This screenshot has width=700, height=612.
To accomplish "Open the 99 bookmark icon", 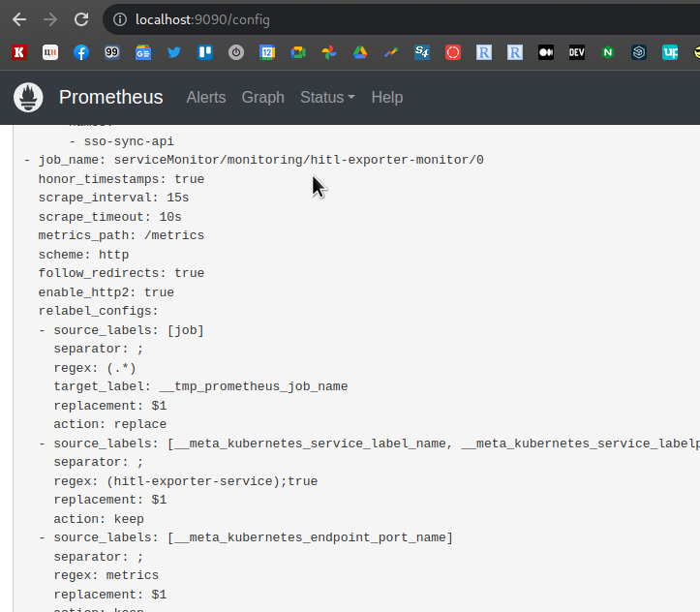I will (112, 52).
